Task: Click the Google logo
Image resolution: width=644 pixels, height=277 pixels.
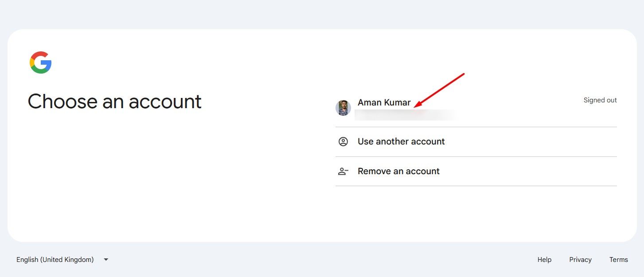Action: [41, 62]
